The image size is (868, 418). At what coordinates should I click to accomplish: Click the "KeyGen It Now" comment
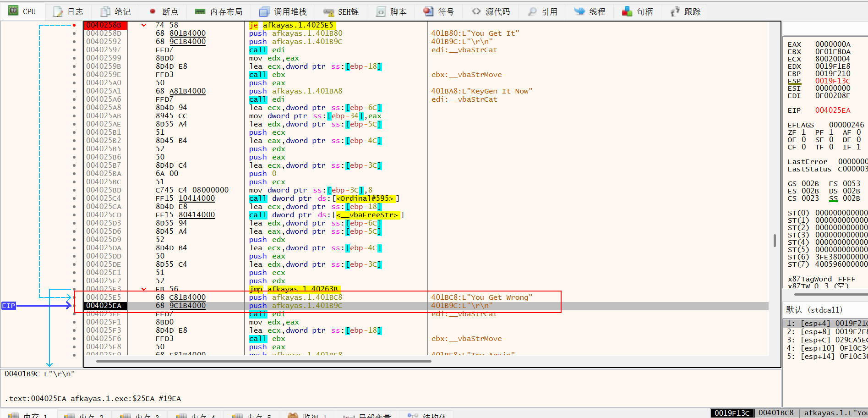click(x=481, y=91)
